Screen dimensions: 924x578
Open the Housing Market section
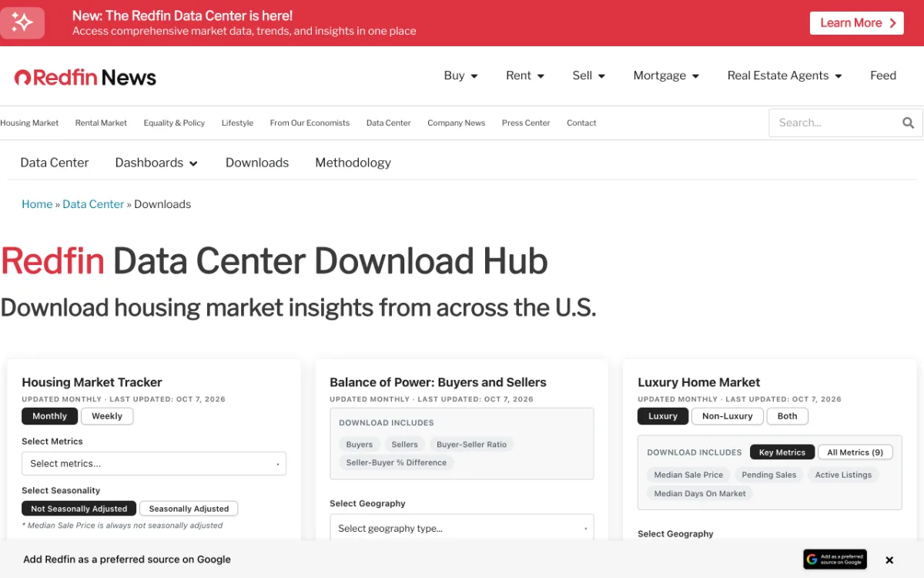pos(29,123)
